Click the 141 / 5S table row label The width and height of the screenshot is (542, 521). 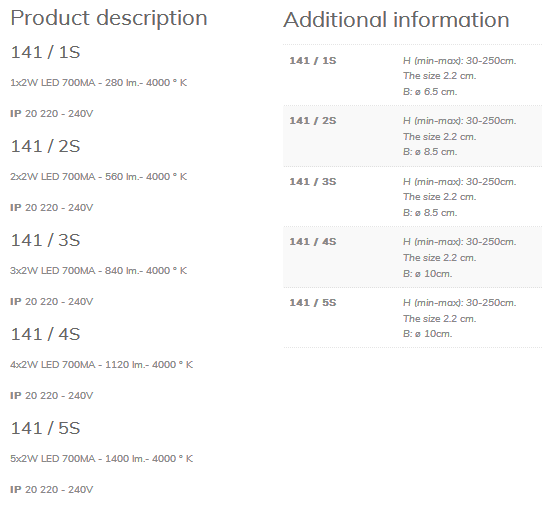pyautogui.click(x=313, y=303)
